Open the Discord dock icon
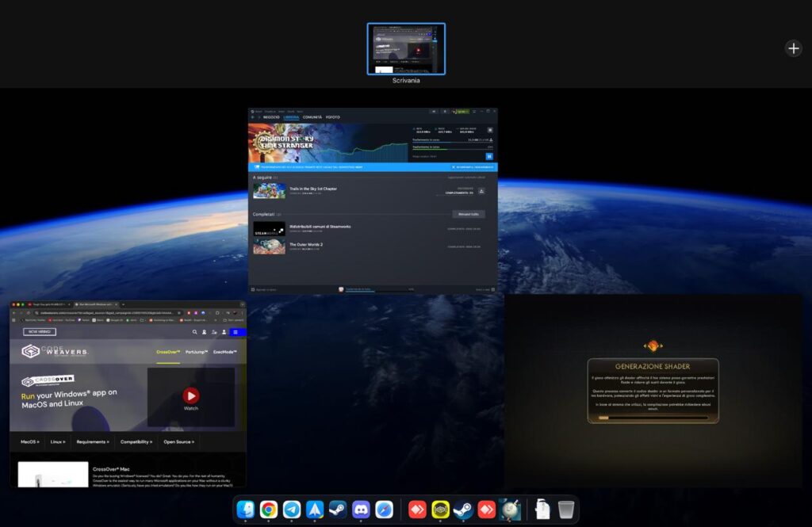Image resolution: width=812 pixels, height=527 pixels. coord(361,510)
